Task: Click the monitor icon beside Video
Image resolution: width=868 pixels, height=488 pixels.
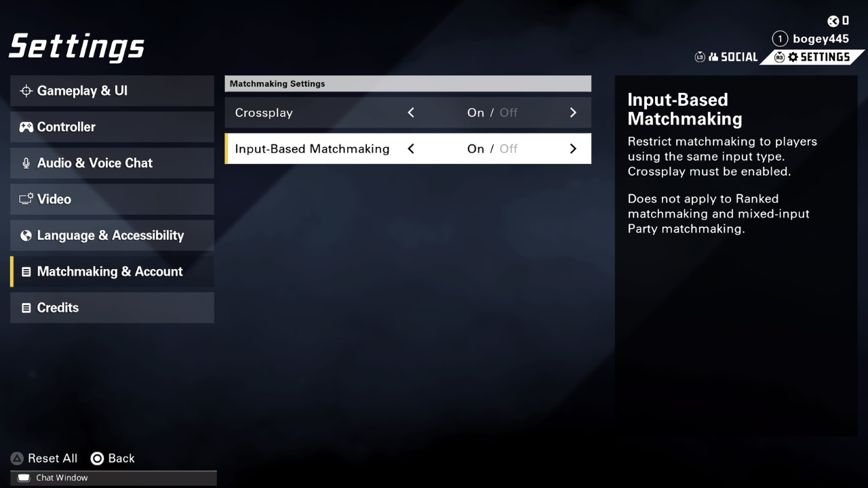Action: click(x=26, y=199)
